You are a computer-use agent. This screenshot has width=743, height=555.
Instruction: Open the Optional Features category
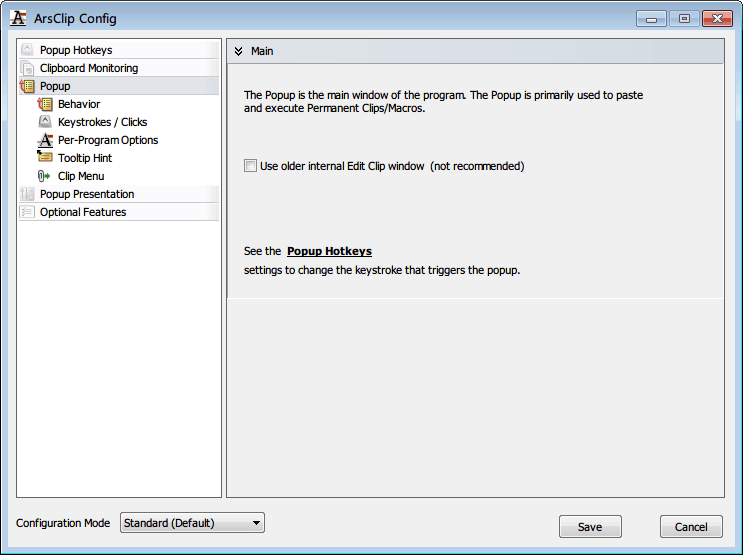coord(119,212)
